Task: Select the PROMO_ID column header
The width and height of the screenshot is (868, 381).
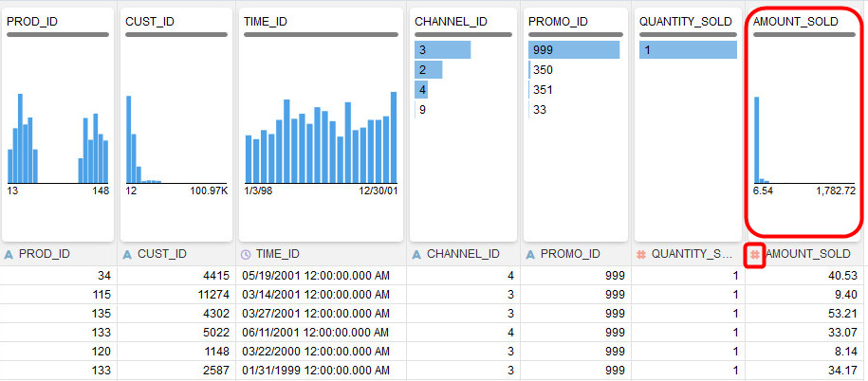Action: pos(576,254)
